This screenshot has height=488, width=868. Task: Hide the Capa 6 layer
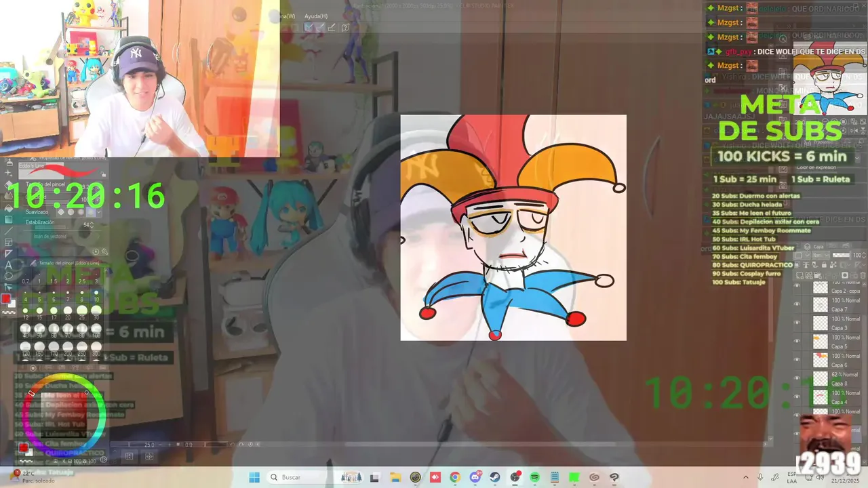797,361
